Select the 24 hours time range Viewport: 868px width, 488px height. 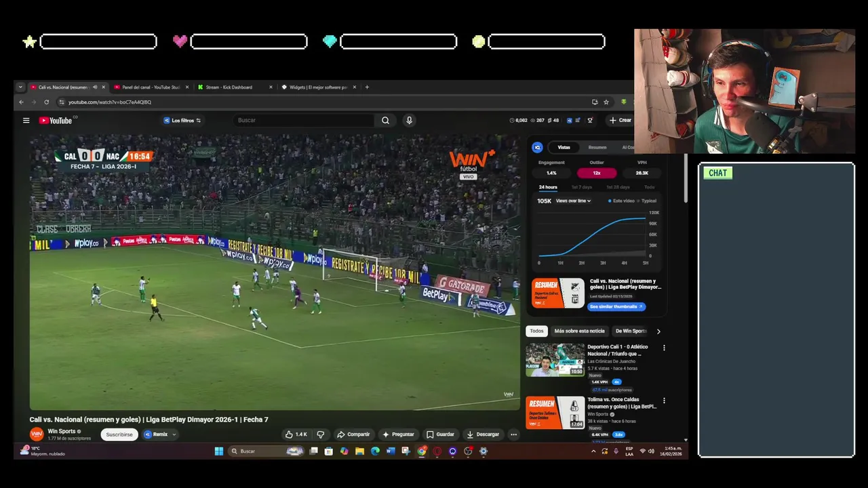pos(548,187)
